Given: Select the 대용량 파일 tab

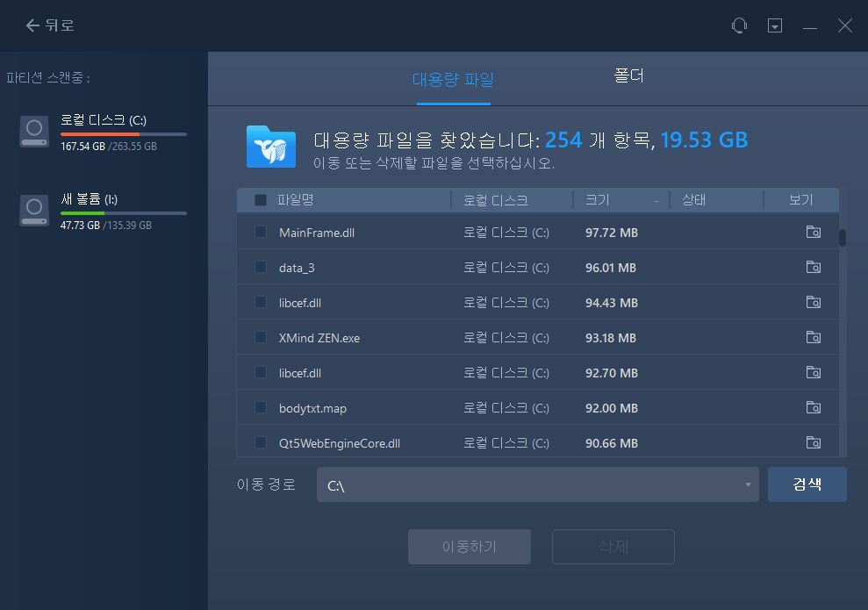Looking at the screenshot, I should [453, 77].
